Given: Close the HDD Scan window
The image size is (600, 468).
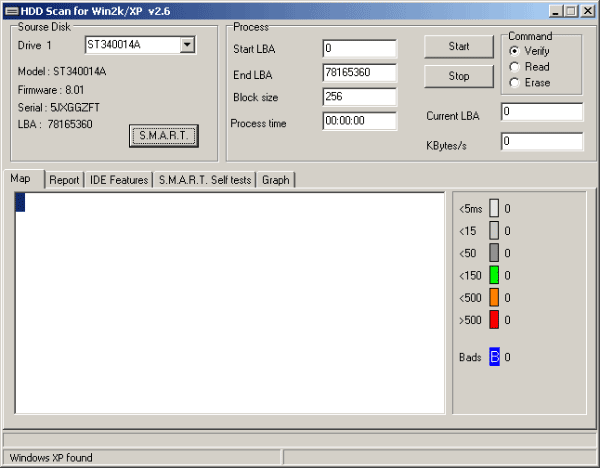Looking at the screenshot, I should [588, 11].
